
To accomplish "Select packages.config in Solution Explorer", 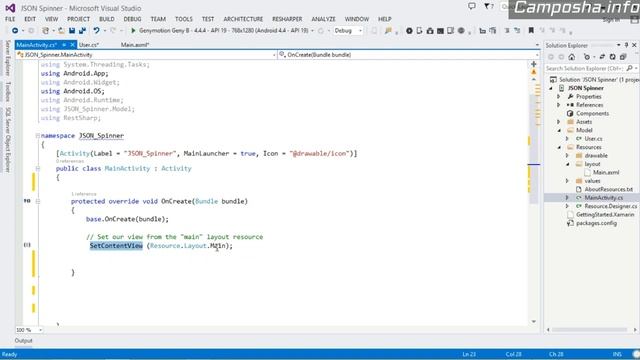I will point(596,223).
